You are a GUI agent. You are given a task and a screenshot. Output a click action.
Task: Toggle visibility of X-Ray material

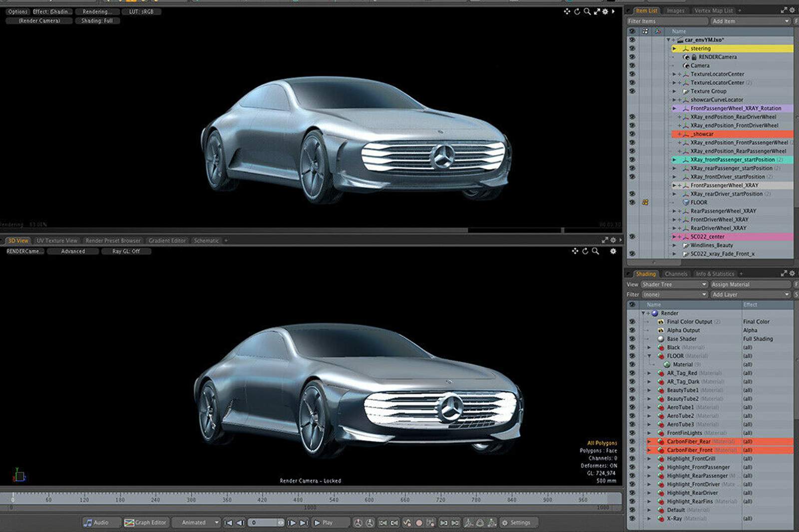632,519
